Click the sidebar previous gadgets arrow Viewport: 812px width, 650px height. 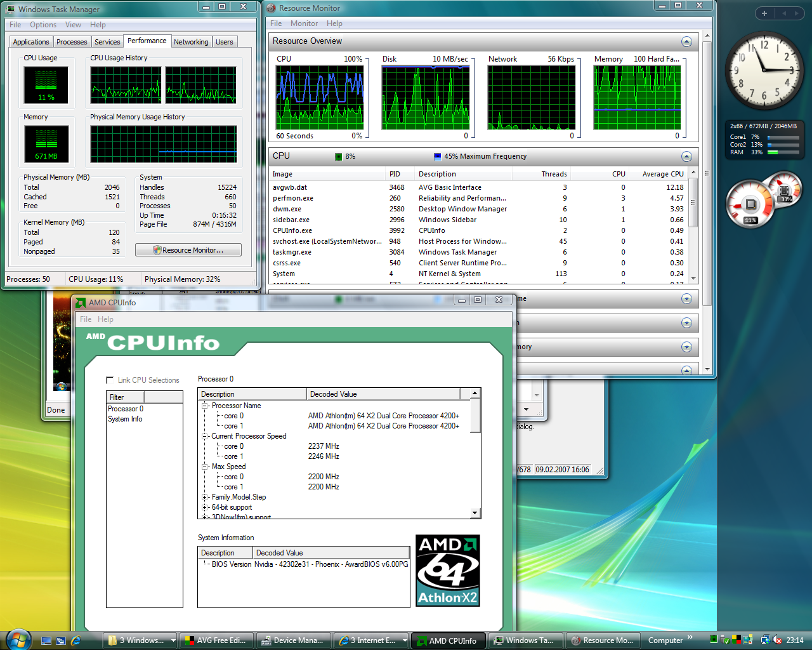click(x=783, y=13)
